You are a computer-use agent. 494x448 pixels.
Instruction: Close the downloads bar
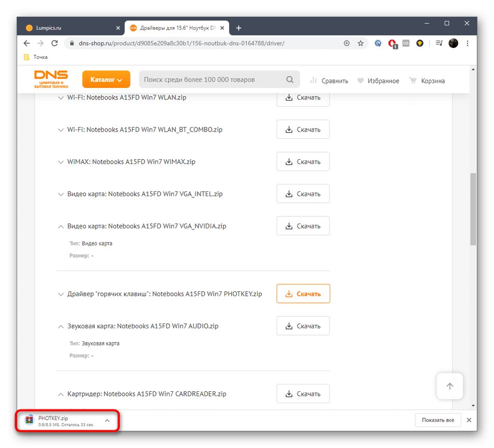pos(469,420)
